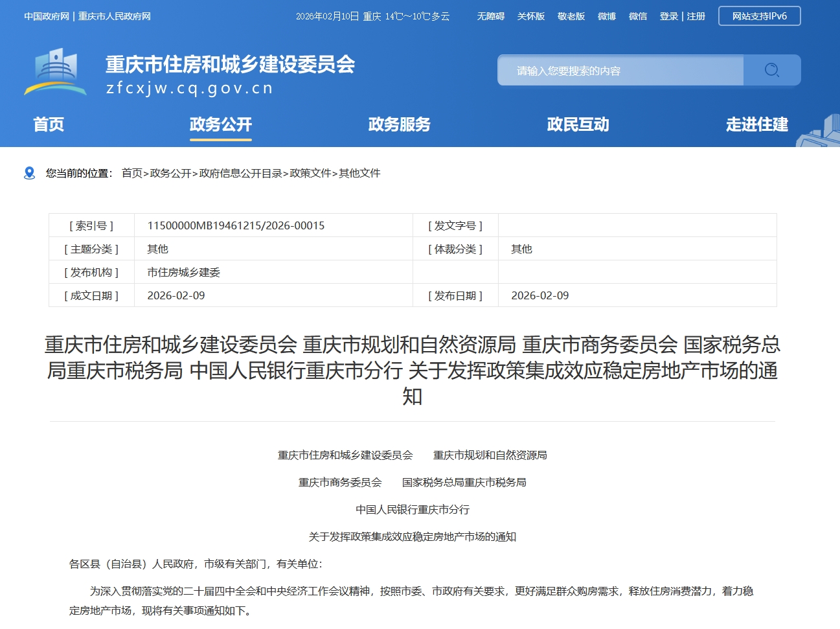Image resolution: width=840 pixels, height=629 pixels.
Task: Visit the 中国政府网 link
Action: tap(47, 16)
